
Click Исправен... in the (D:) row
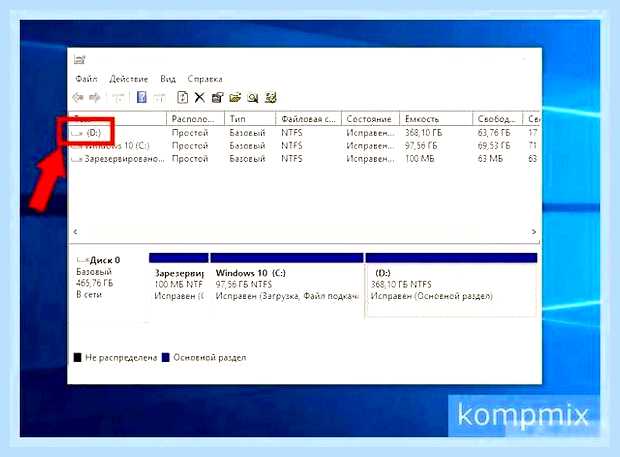[x=370, y=133]
